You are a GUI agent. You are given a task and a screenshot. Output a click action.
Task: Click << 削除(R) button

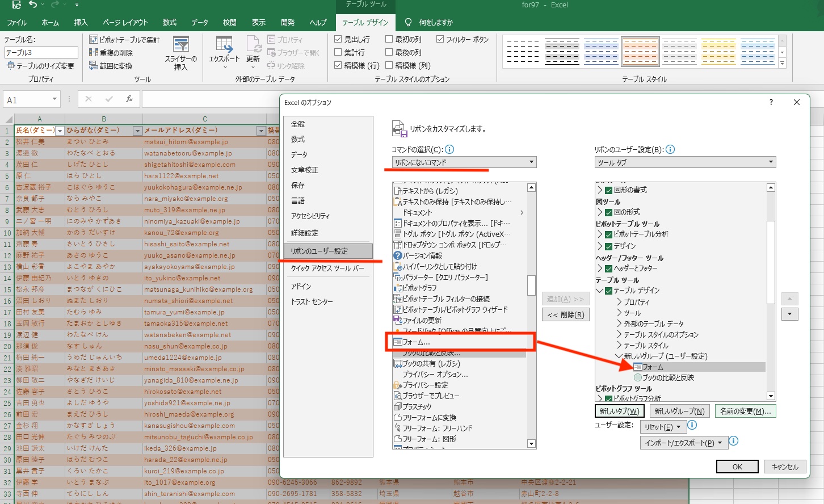(x=565, y=314)
